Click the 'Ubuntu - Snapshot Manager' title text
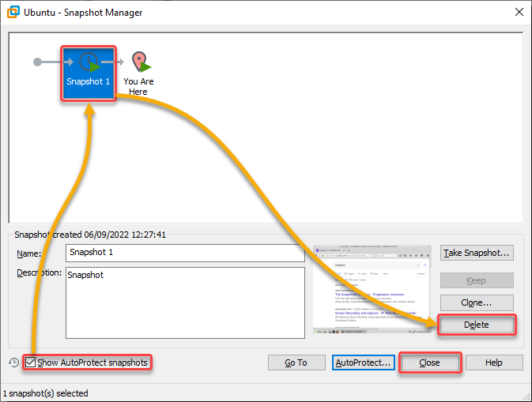Viewport: 532px width, 402px height. pos(83,13)
